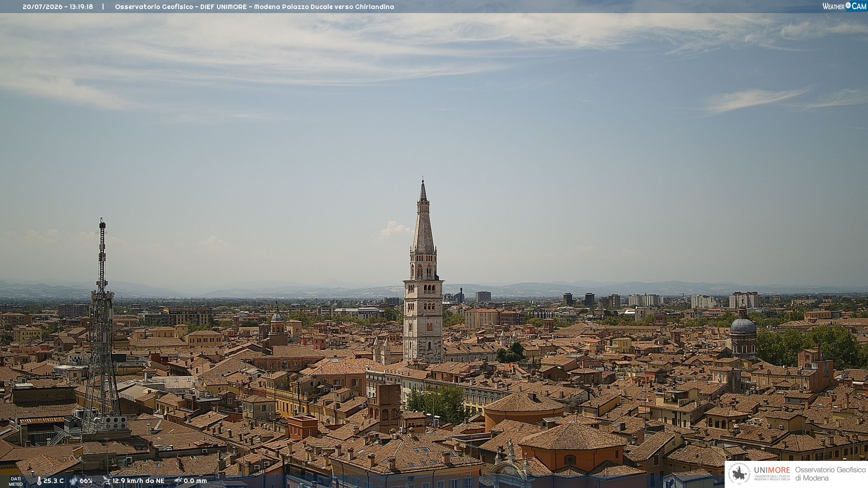Click the timestamp "20/07/2026 - 13:19:18"
The width and height of the screenshot is (868, 488).
[x=58, y=7]
